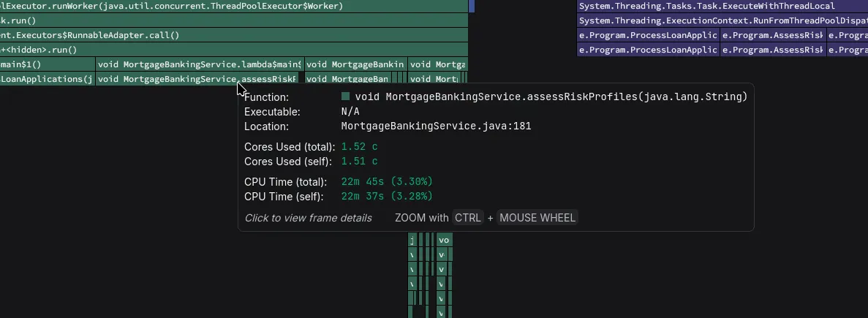
Task: Select the upper e.Program.AssessRisk frame
Action: (x=772, y=35)
